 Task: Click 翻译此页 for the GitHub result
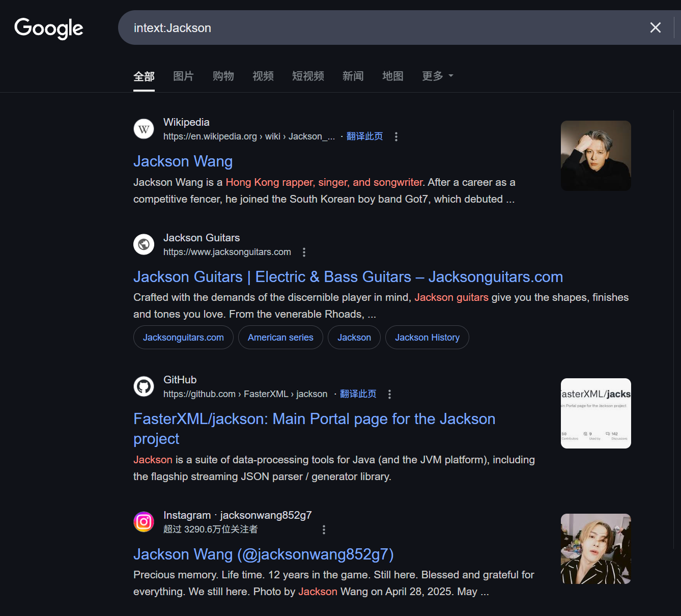pos(358,394)
